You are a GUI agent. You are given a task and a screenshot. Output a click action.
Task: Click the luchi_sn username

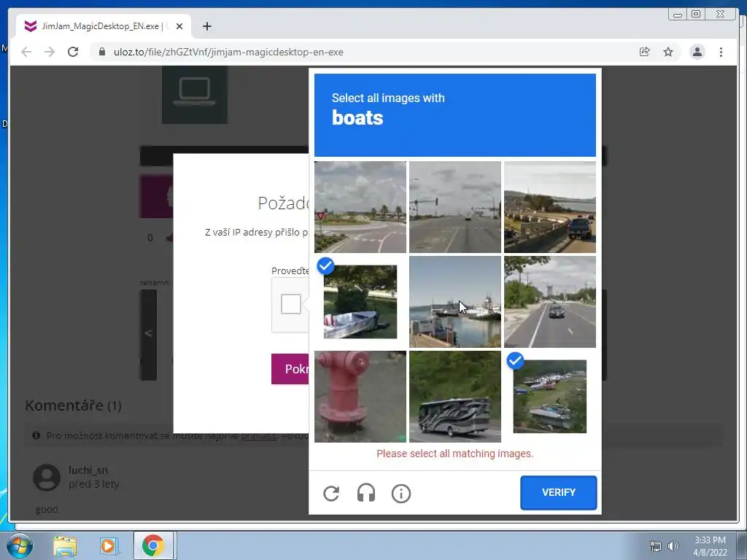88,470
